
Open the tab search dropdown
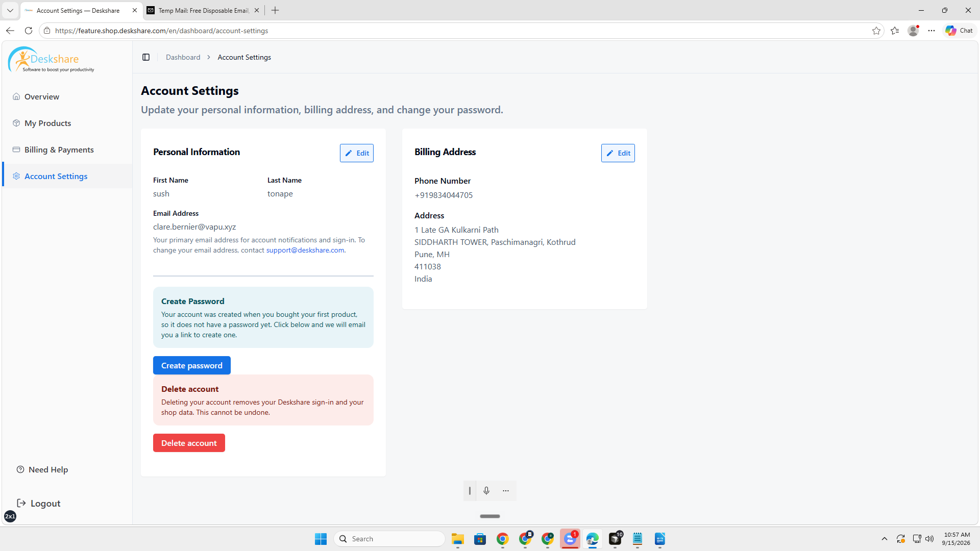(10, 10)
